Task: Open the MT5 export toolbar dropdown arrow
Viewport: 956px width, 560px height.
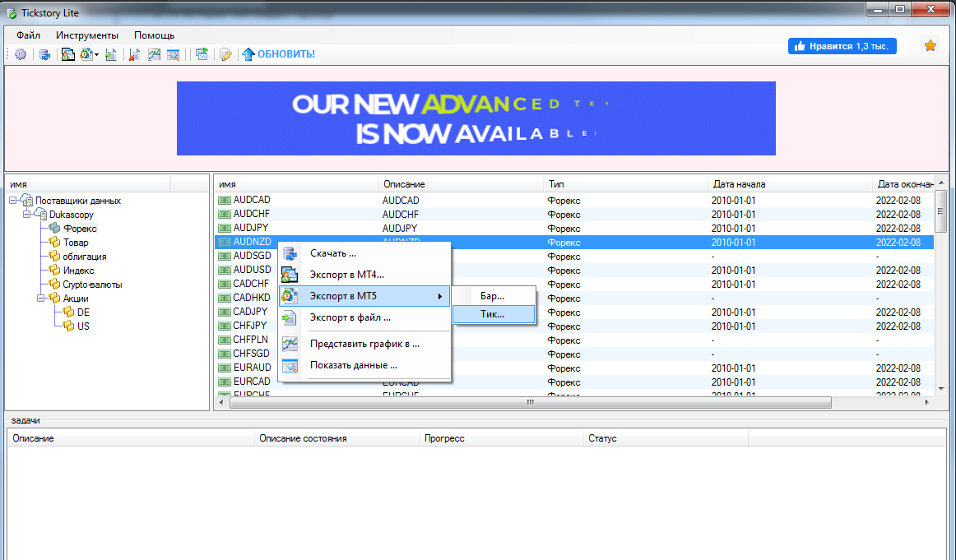Action: tap(96, 55)
